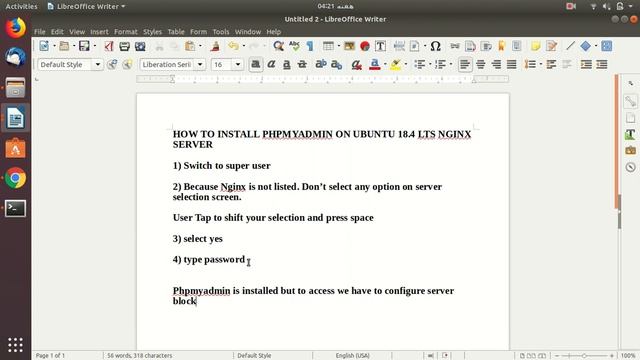Expand highlighting color dropdown arrow

(405, 64)
